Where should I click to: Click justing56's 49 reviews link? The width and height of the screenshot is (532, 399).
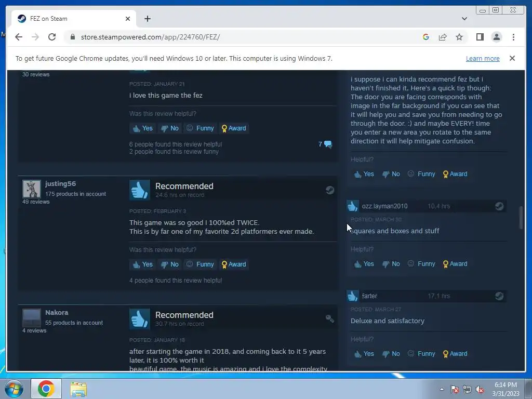click(x=36, y=202)
